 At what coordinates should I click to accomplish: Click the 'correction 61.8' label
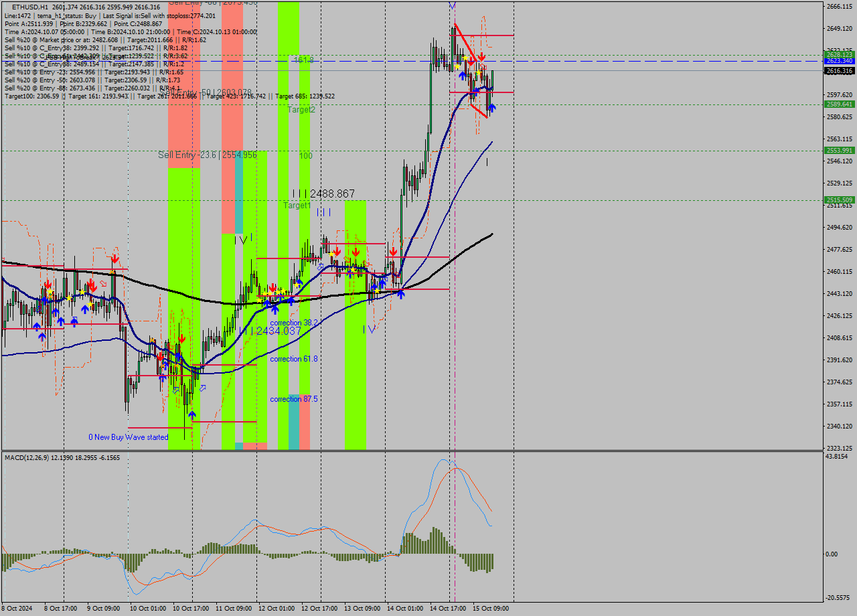coord(294,359)
